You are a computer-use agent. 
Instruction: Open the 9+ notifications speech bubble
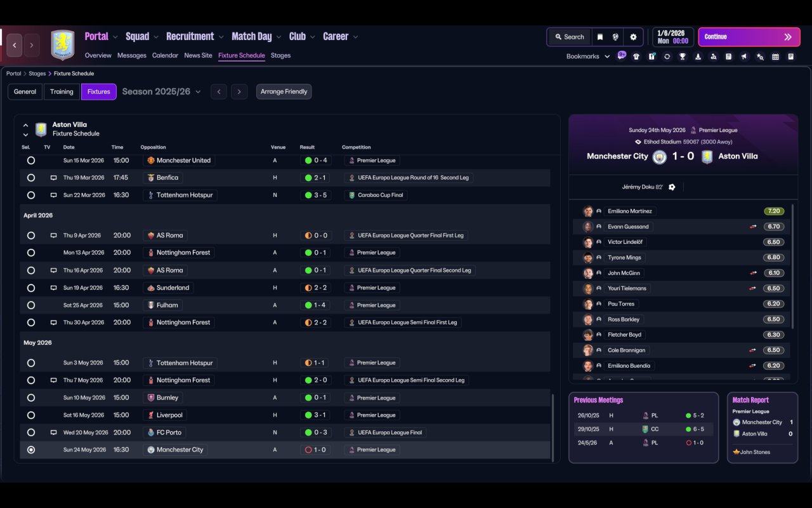pos(622,55)
